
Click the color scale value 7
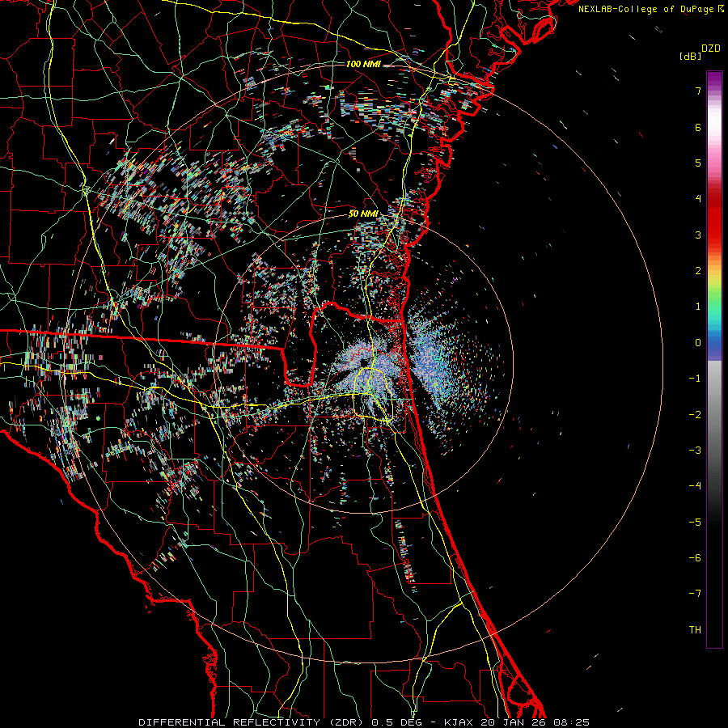tap(698, 91)
